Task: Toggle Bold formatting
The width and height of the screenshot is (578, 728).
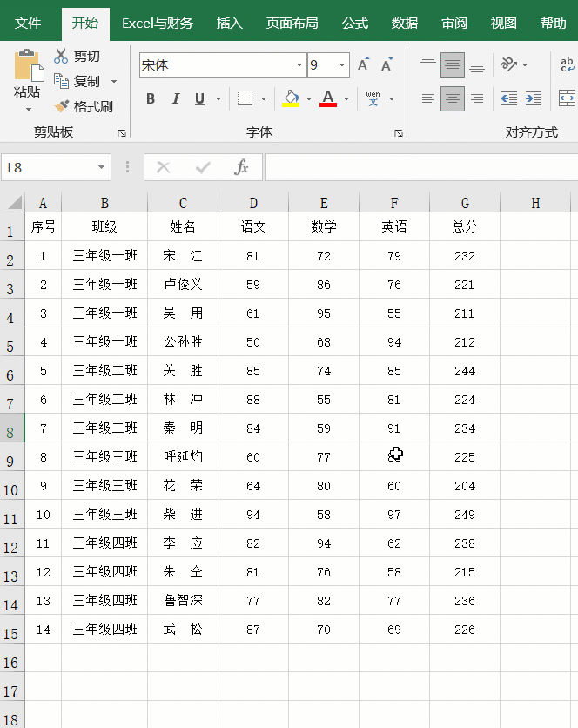Action: [151, 98]
